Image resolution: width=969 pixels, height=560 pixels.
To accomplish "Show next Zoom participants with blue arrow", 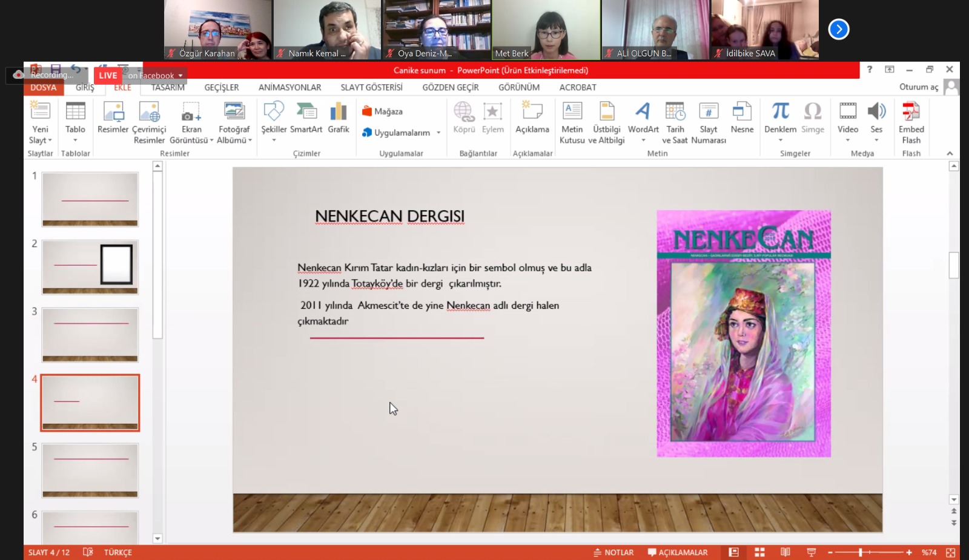I will pos(839,29).
